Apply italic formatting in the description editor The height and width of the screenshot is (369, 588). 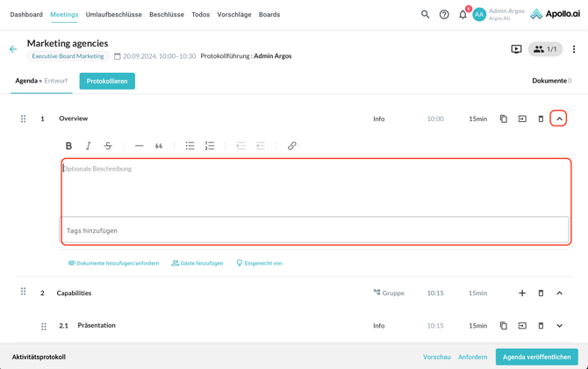pyautogui.click(x=88, y=146)
